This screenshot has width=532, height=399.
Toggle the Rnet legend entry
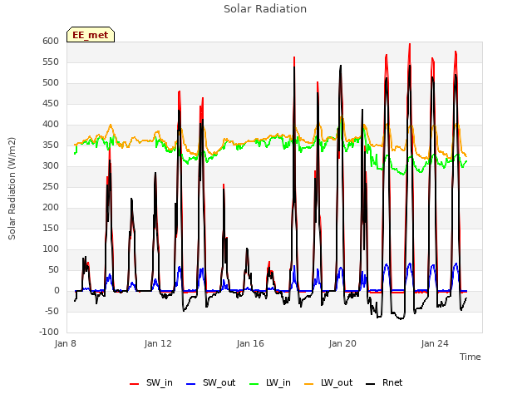click(x=384, y=383)
